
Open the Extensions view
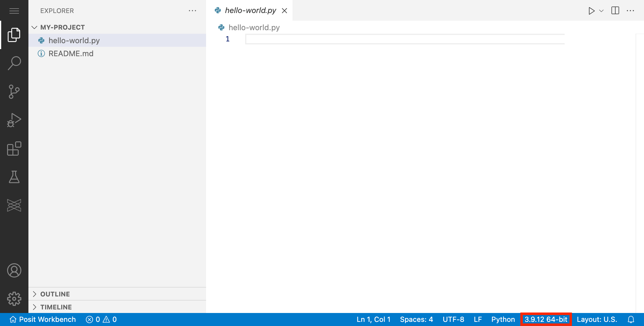(14, 149)
